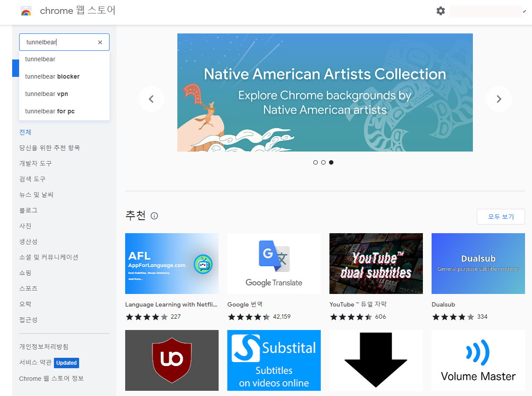Click 'YouTube™ 듀얼 자막' title
The height and width of the screenshot is (396, 532).
pos(358,304)
